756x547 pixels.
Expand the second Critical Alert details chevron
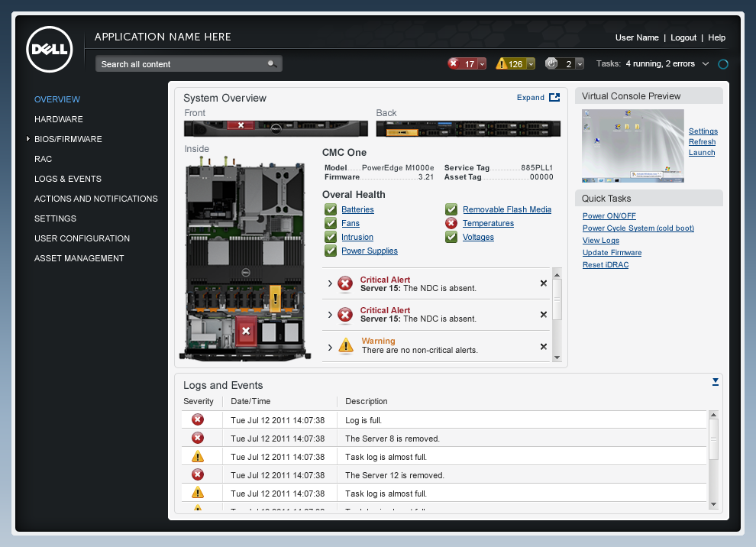[x=330, y=315]
